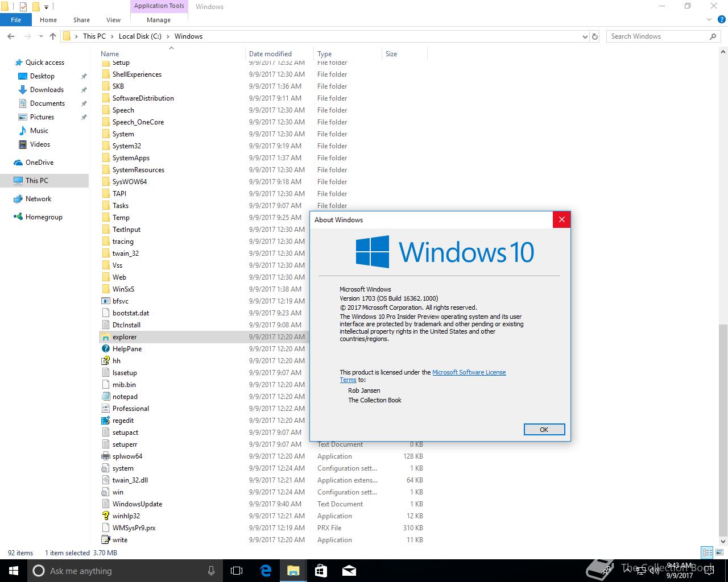Click the refresh button in address bar

(x=595, y=36)
